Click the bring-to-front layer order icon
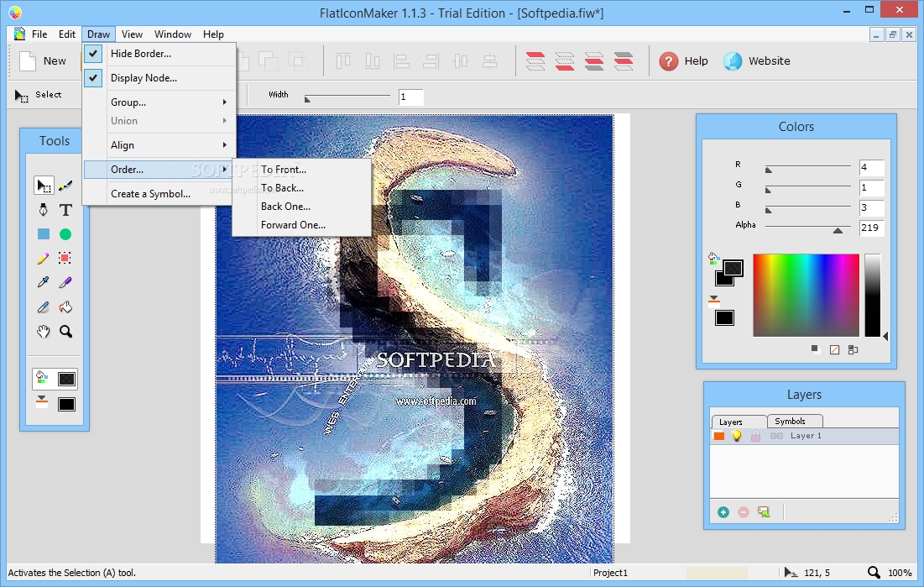 (535, 60)
